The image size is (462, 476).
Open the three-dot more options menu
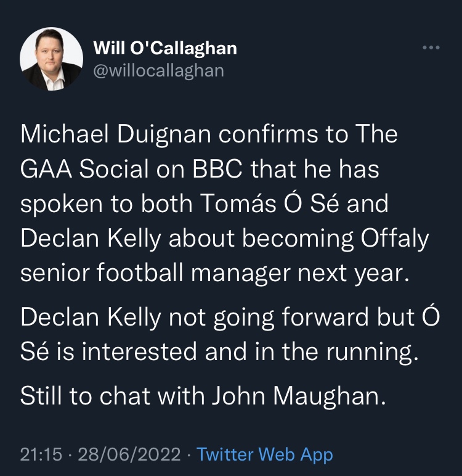tap(431, 48)
